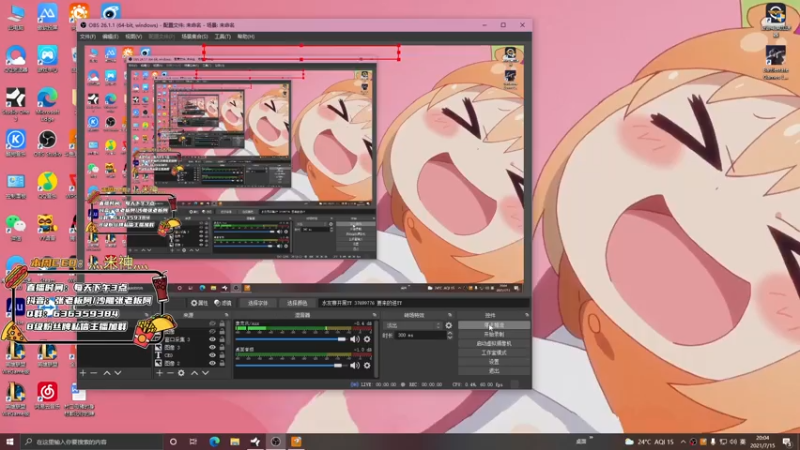Click first mixer channel volume slider
The height and width of the screenshot is (450, 800).
(x=291, y=339)
